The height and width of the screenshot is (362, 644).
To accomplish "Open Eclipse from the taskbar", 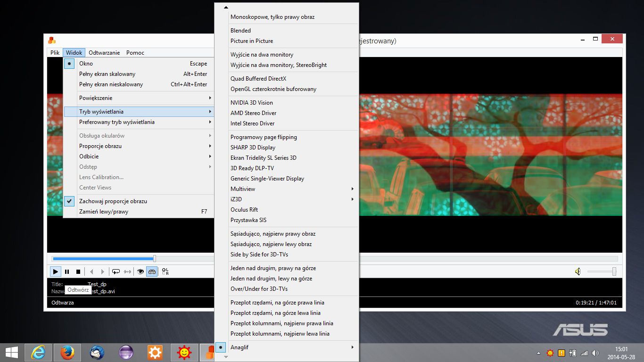I will pos(125,352).
